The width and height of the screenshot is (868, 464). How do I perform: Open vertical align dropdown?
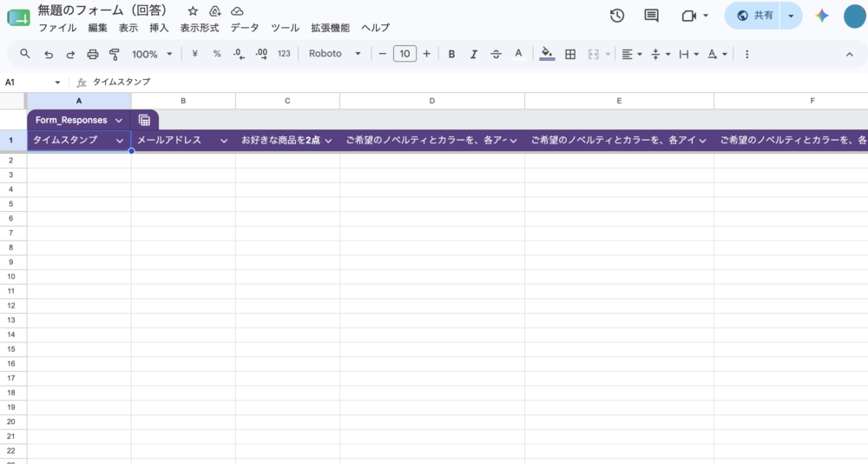(661, 54)
